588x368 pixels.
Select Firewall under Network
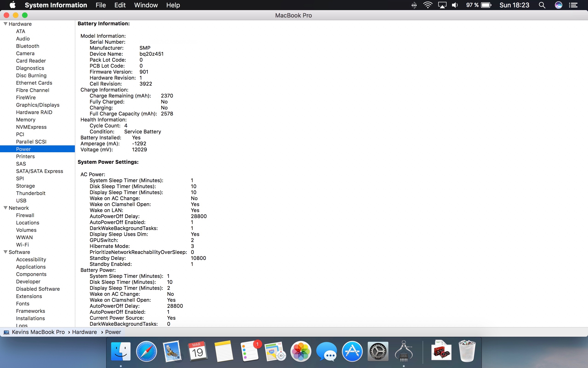coord(25,215)
